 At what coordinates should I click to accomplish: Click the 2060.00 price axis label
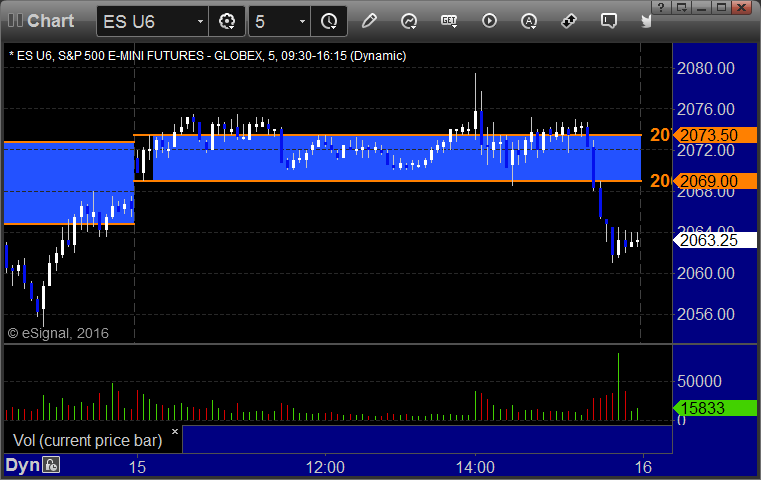[706, 273]
